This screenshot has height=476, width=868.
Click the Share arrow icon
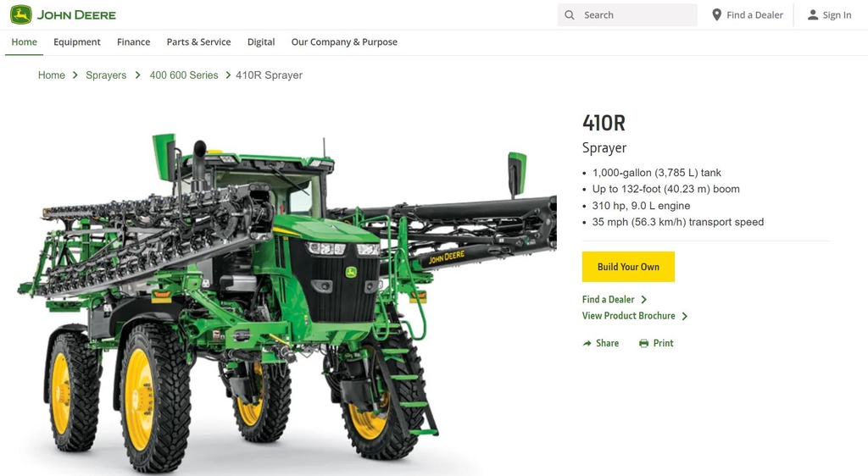(587, 343)
